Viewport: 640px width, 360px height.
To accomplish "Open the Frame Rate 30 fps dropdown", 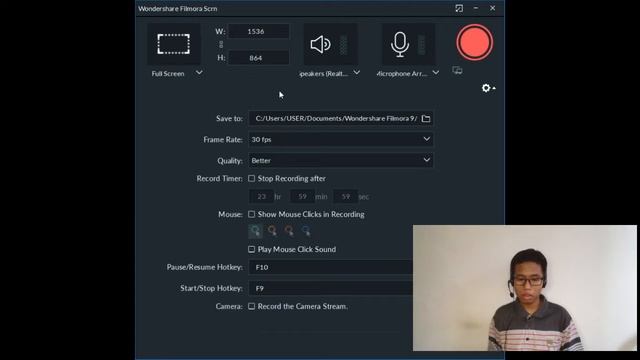I will click(x=341, y=139).
